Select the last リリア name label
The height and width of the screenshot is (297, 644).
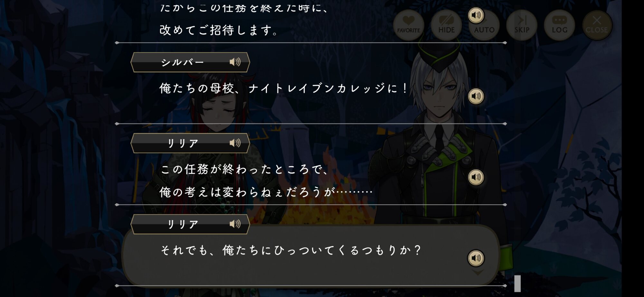(x=183, y=224)
